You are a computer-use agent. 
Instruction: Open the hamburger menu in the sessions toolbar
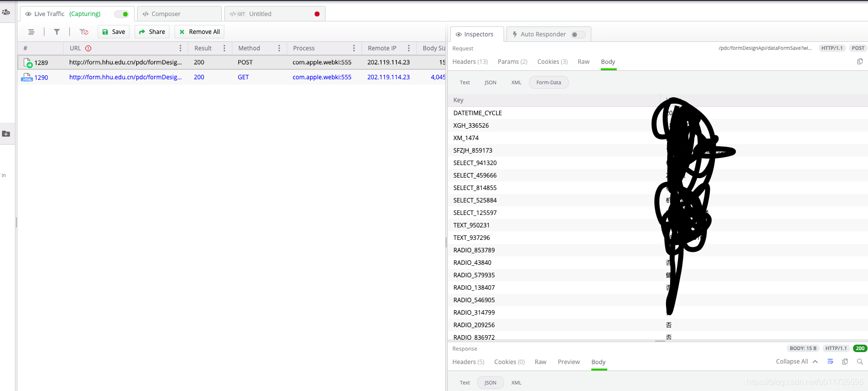tap(31, 32)
